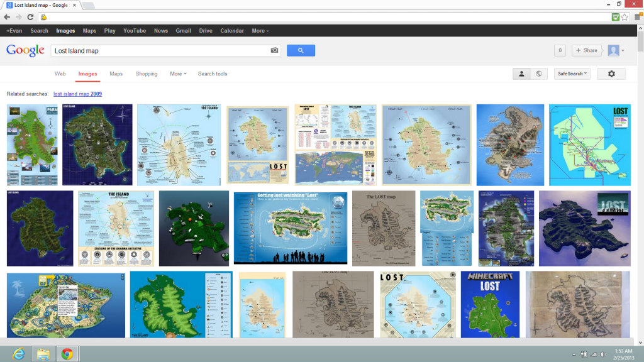Screen dimensions: 644x362
Task: Open File Explorer from the taskbar
Action: [43, 354]
